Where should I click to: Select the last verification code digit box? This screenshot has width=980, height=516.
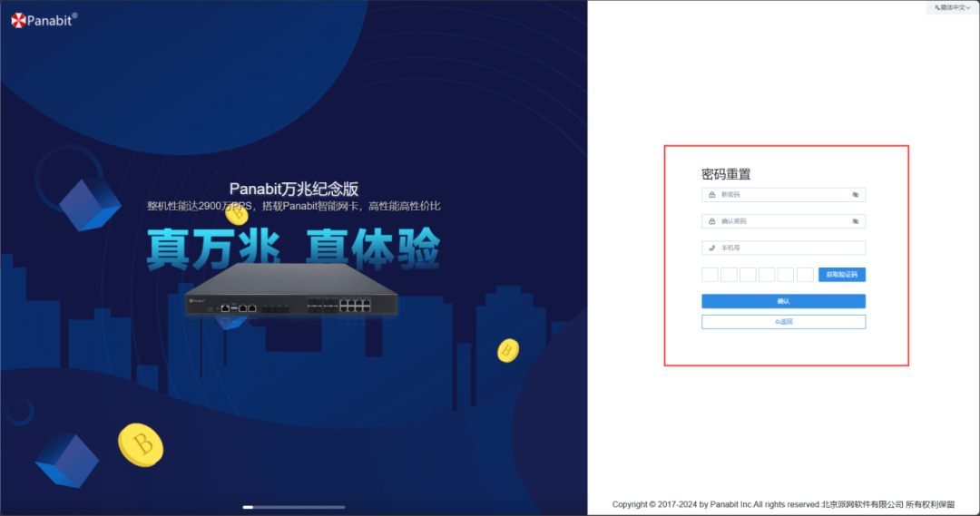(806, 274)
